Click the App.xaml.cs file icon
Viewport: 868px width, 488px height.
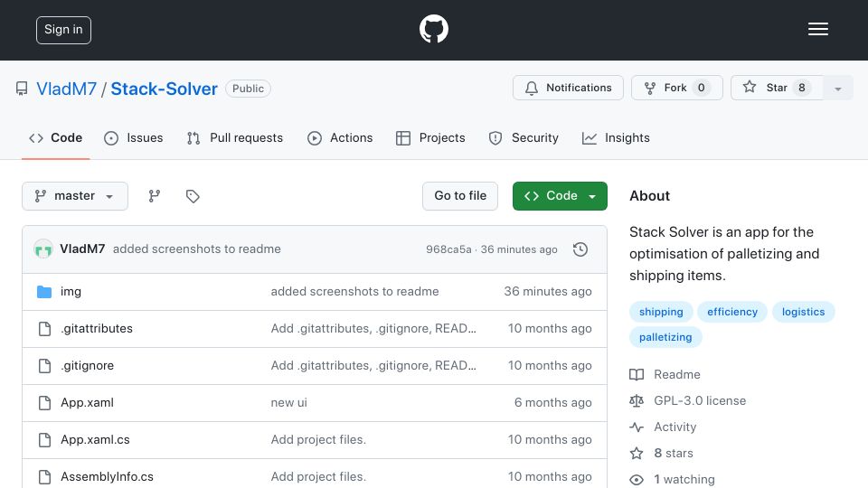(44, 440)
